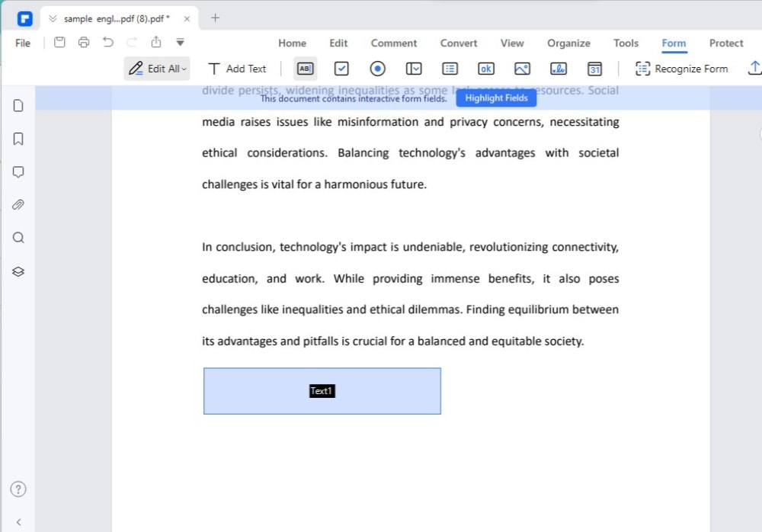Open the bookmarks panel in the sidebar
This screenshot has width=762, height=532.
click(x=18, y=139)
